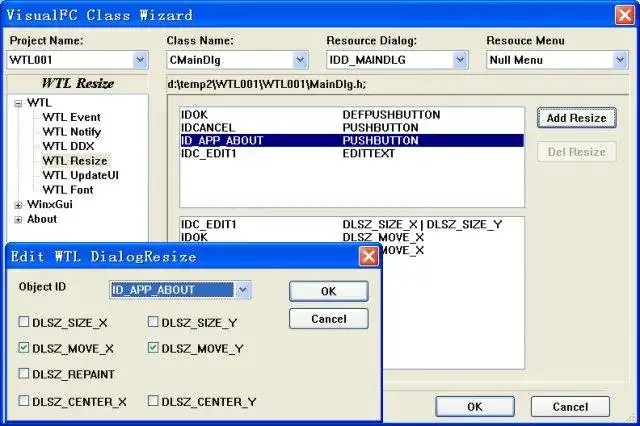Uncheck the DLSZ_MOVE_Y checkbox
This screenshot has height=426, width=640.
click(153, 348)
